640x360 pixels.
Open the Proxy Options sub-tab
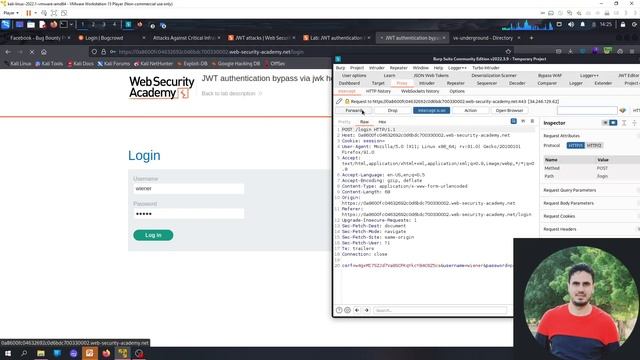(x=457, y=91)
